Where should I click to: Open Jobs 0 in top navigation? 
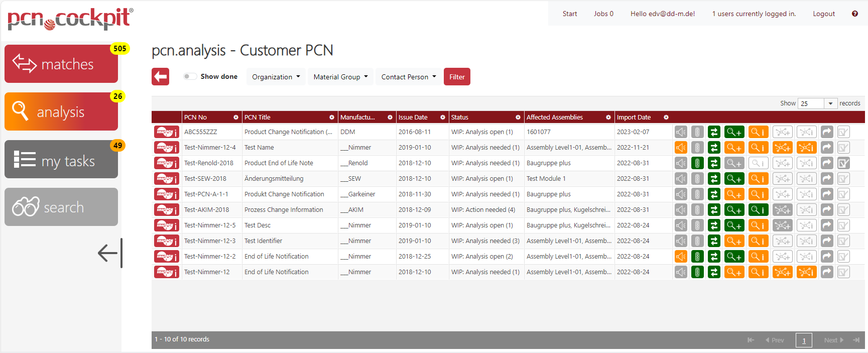[x=603, y=14]
